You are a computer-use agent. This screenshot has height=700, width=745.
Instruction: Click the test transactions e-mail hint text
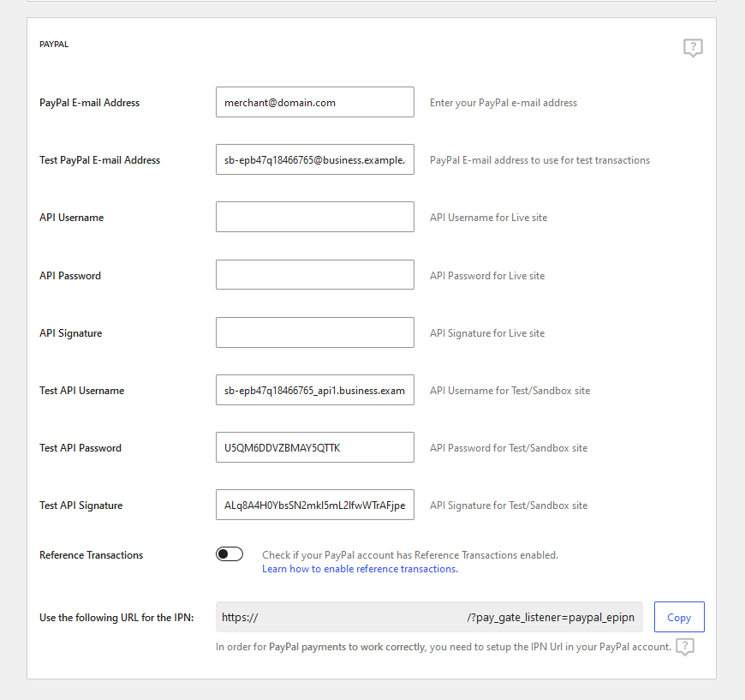click(x=539, y=160)
